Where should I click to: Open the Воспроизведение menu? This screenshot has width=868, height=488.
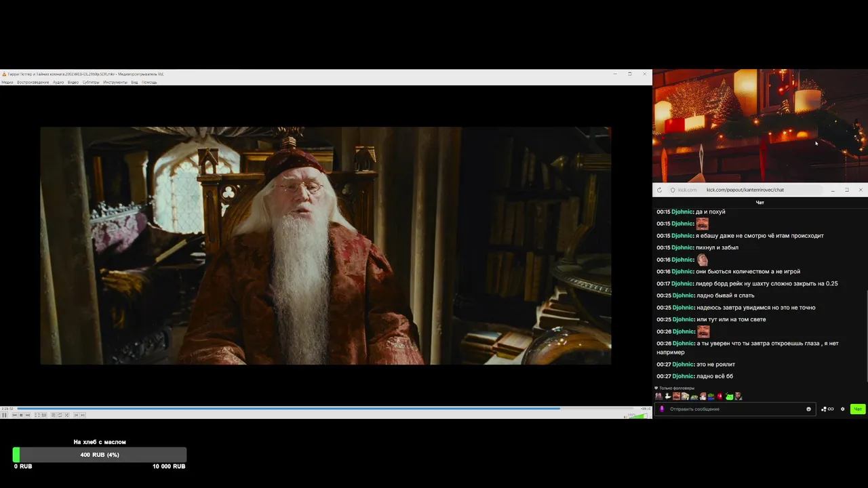[x=33, y=82]
